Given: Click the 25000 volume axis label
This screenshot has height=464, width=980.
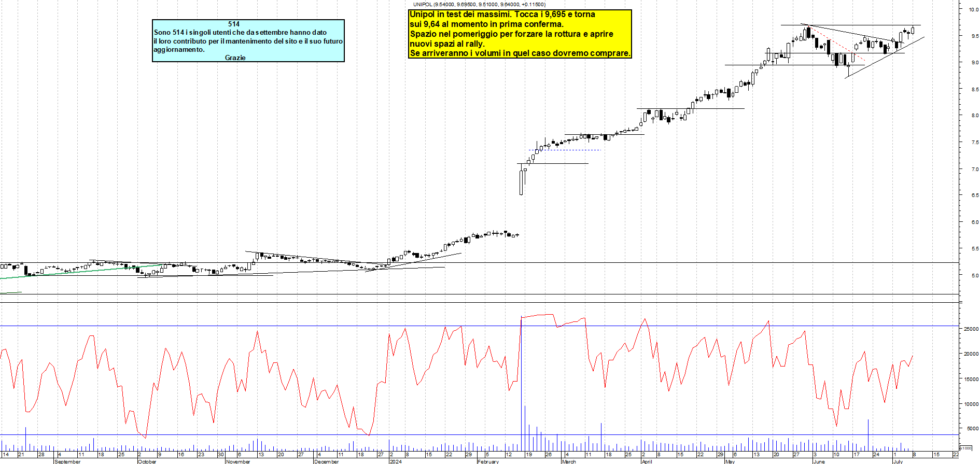Looking at the screenshot, I should 971,329.
